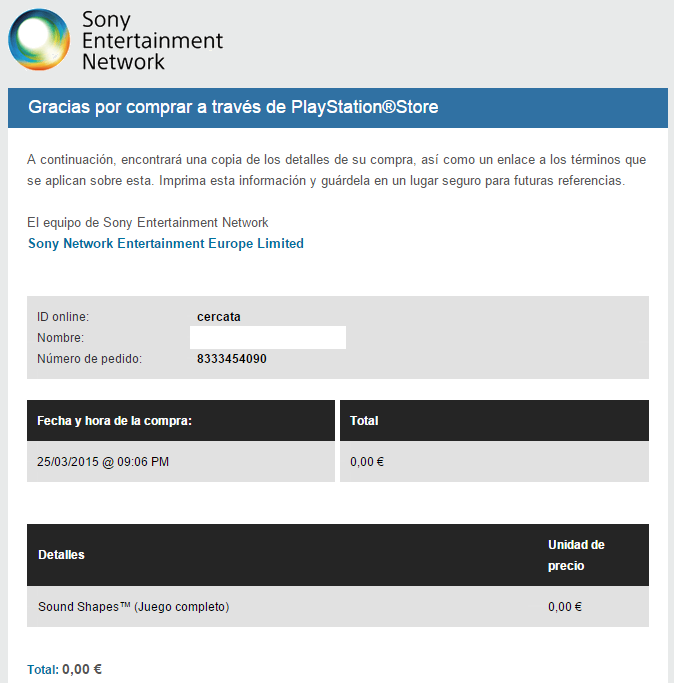Select the order number 8333454090
The image size is (674, 683).
232,359
